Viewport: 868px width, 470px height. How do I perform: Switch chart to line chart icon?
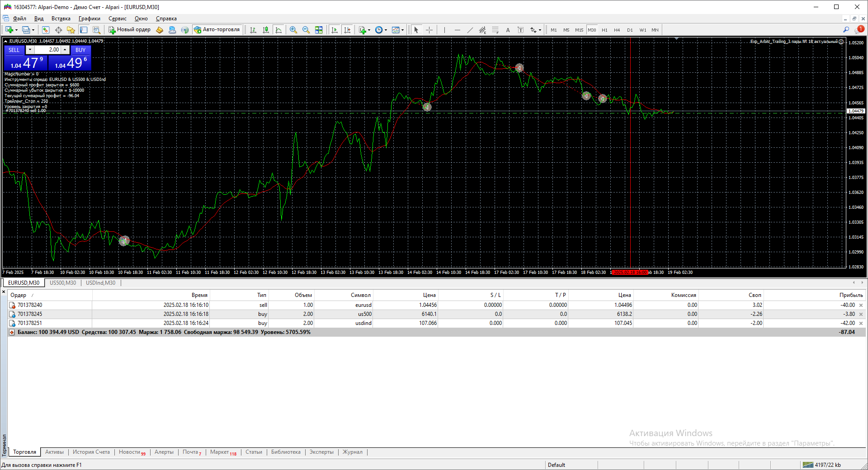point(278,30)
